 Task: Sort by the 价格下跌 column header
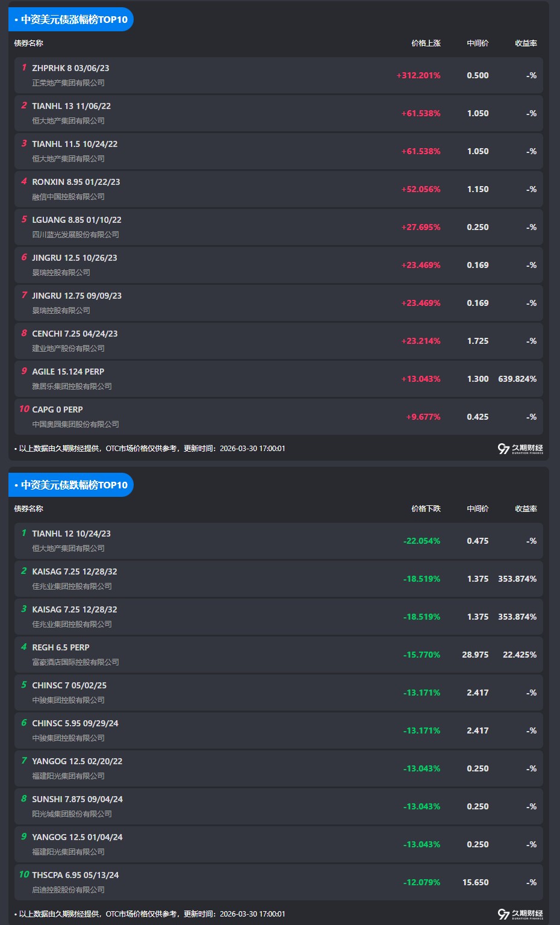click(426, 509)
